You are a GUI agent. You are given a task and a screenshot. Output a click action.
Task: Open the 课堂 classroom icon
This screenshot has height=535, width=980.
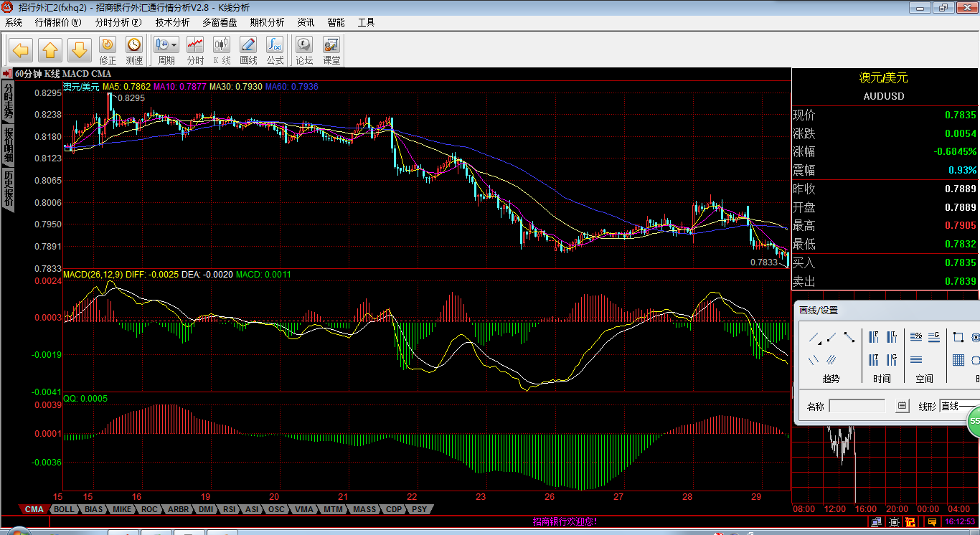[331, 46]
